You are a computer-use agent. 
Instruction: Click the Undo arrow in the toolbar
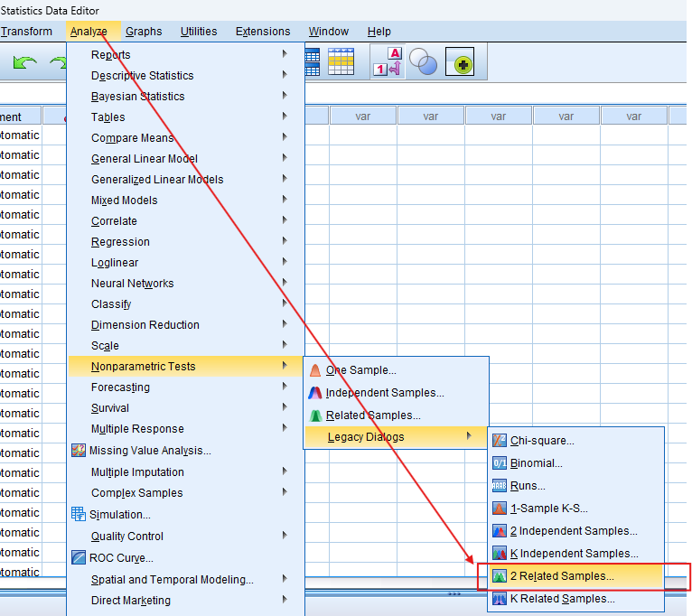coord(24,64)
